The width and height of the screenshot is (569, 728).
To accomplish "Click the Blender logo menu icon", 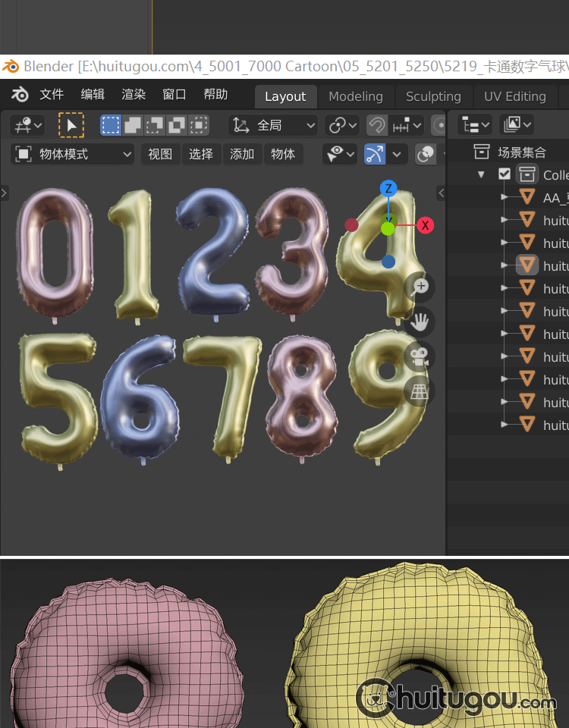I will (x=20, y=95).
